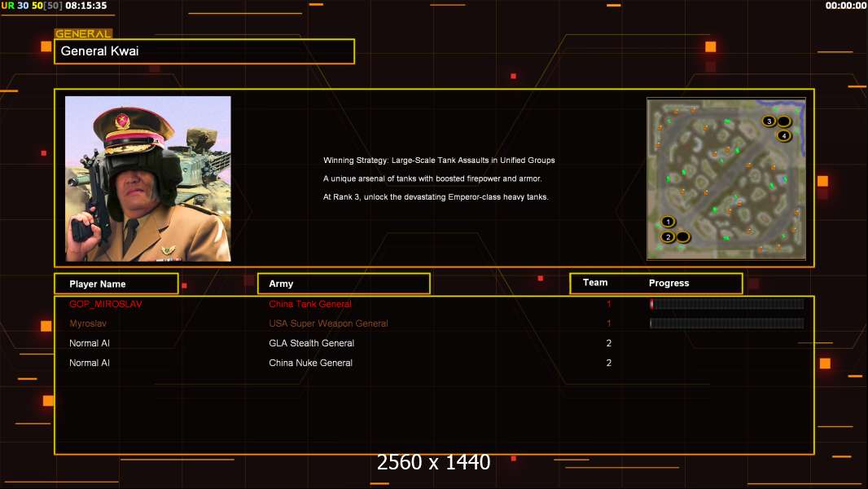
Task: Click GOP_MIROSLAV loading progress bar
Action: (727, 303)
